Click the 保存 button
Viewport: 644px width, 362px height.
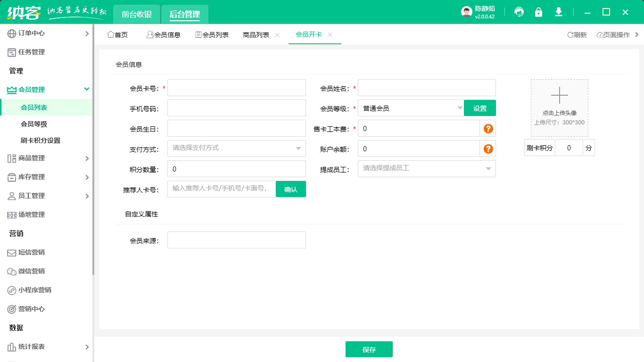369,349
